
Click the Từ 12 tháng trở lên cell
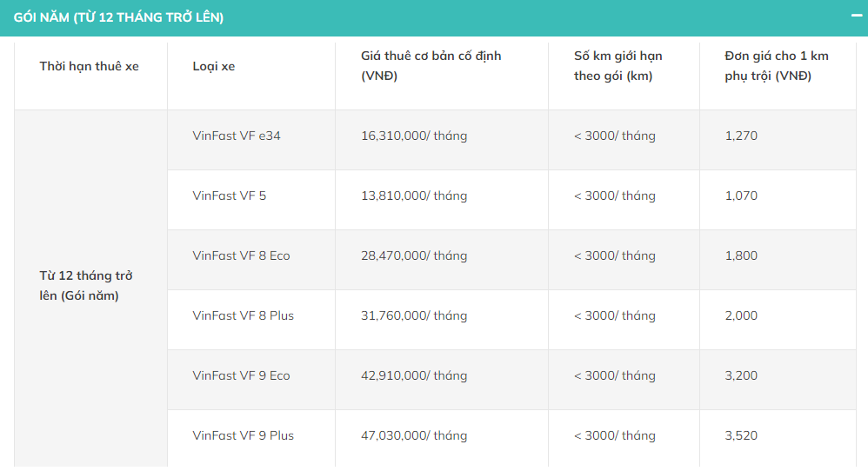[x=86, y=286]
